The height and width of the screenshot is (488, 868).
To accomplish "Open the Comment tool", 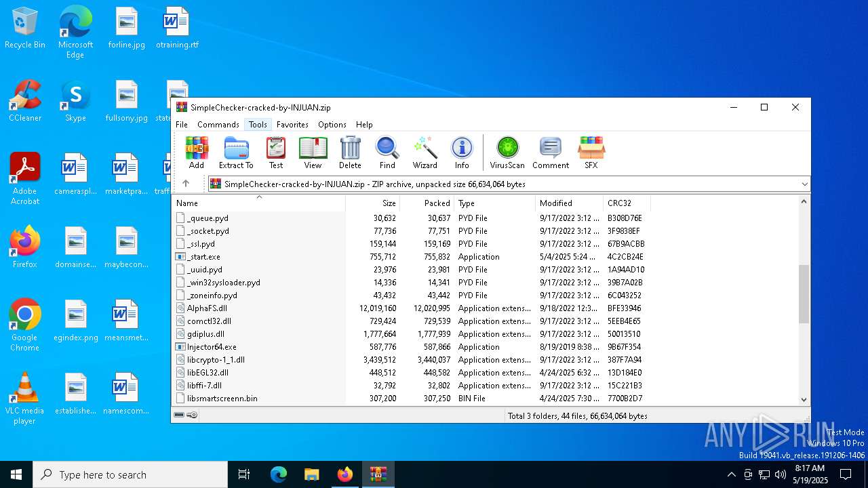I will pos(551,152).
